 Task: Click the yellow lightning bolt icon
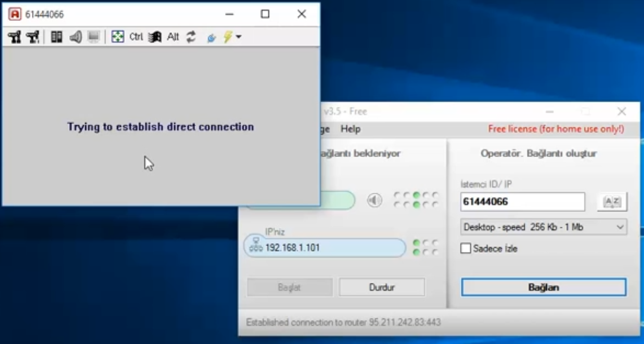tap(228, 37)
